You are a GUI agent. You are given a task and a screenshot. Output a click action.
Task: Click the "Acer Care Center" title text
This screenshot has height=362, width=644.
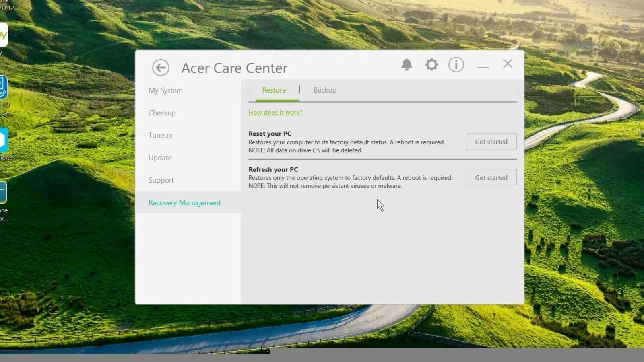point(234,68)
